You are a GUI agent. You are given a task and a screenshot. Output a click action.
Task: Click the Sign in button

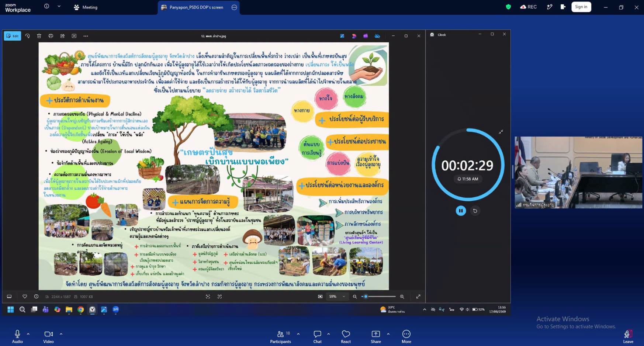click(x=581, y=7)
